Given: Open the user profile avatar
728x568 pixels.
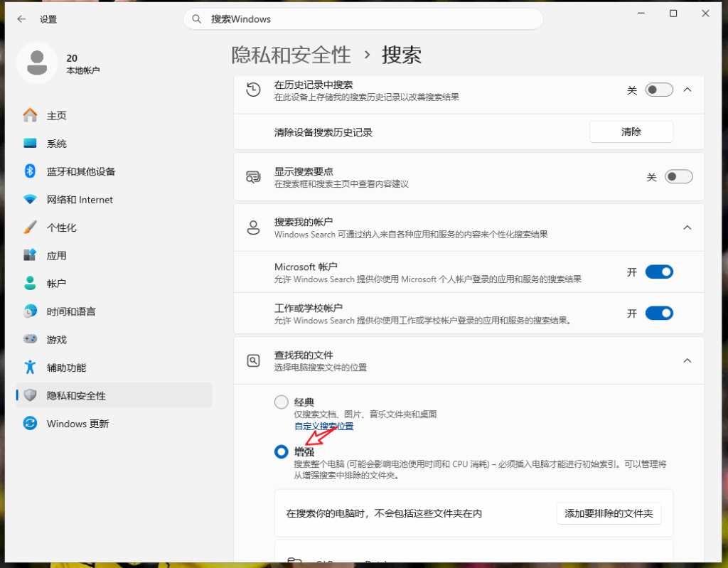Looking at the screenshot, I should pos(37,63).
